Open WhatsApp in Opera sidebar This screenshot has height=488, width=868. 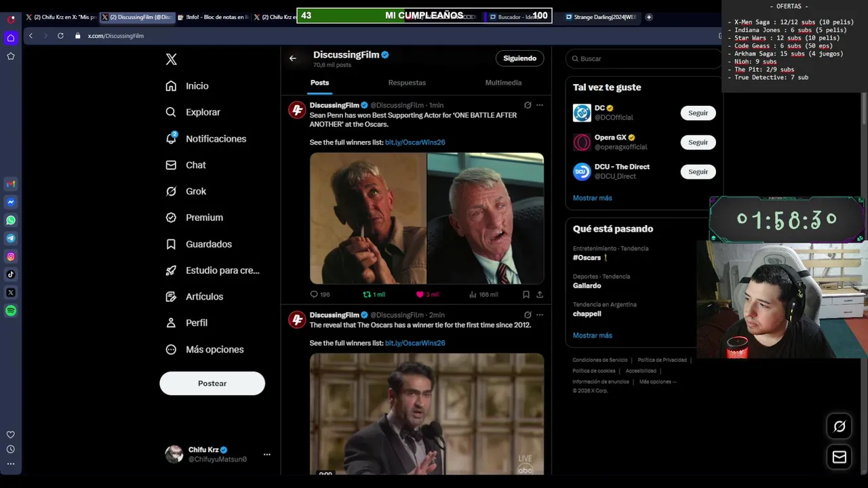pos(11,220)
